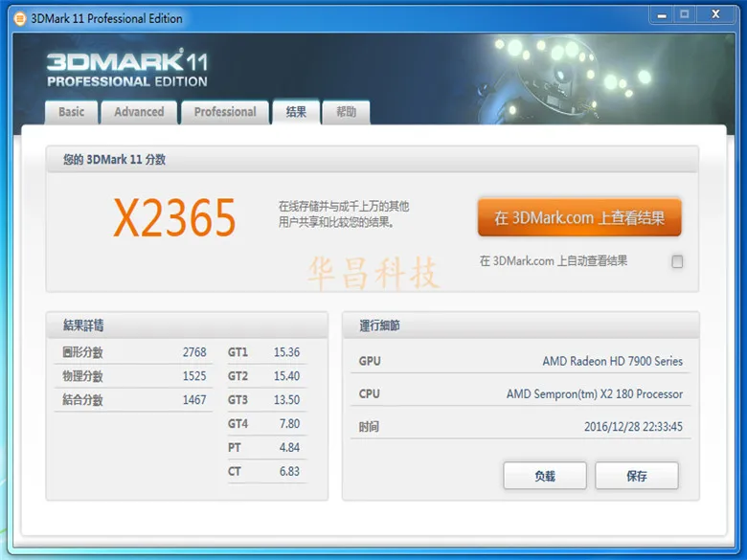Click the 3DMark 11 title bar app icon
This screenshot has width=747, height=560.
(x=19, y=18)
